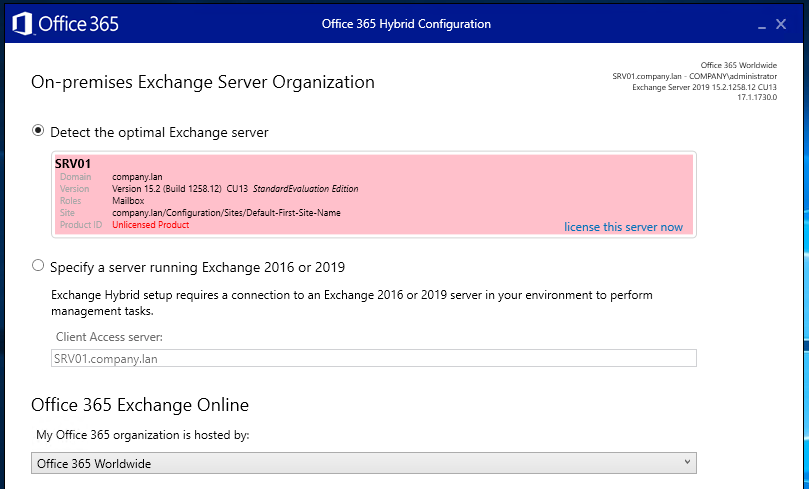Click the 17.1.1730.0 version number
The width and height of the screenshot is (809, 489).
[x=757, y=97]
